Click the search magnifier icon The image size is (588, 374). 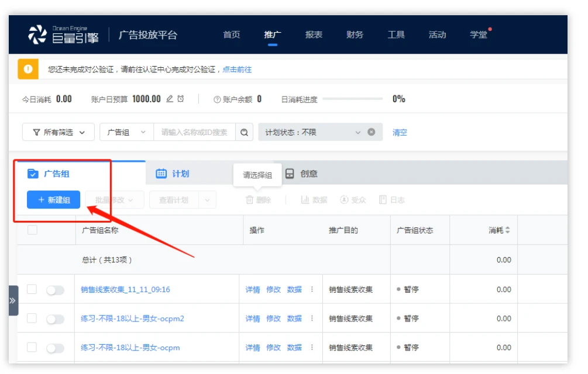244,133
